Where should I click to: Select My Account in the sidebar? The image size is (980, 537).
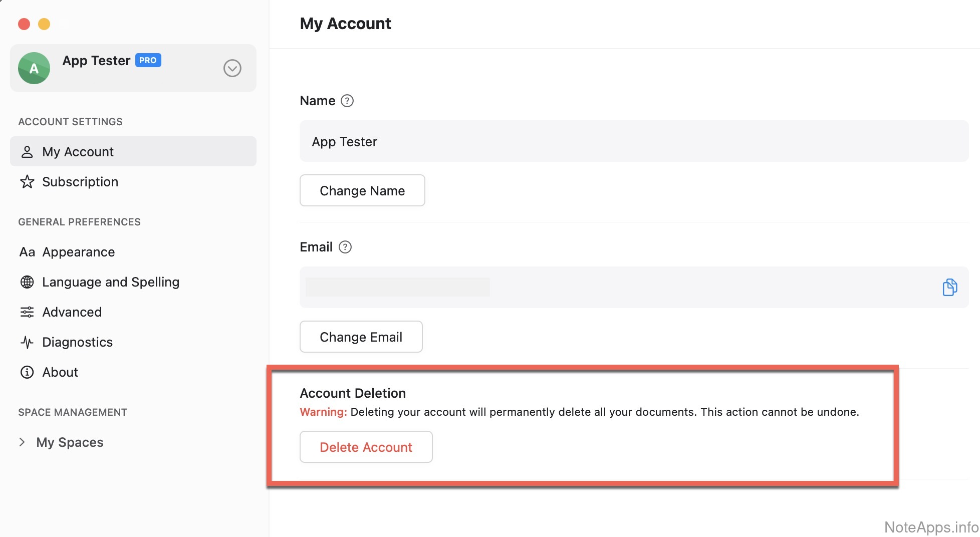click(x=78, y=152)
